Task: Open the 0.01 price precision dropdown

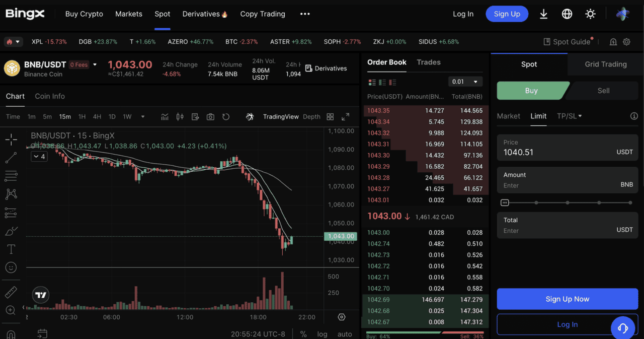Action: pos(465,82)
